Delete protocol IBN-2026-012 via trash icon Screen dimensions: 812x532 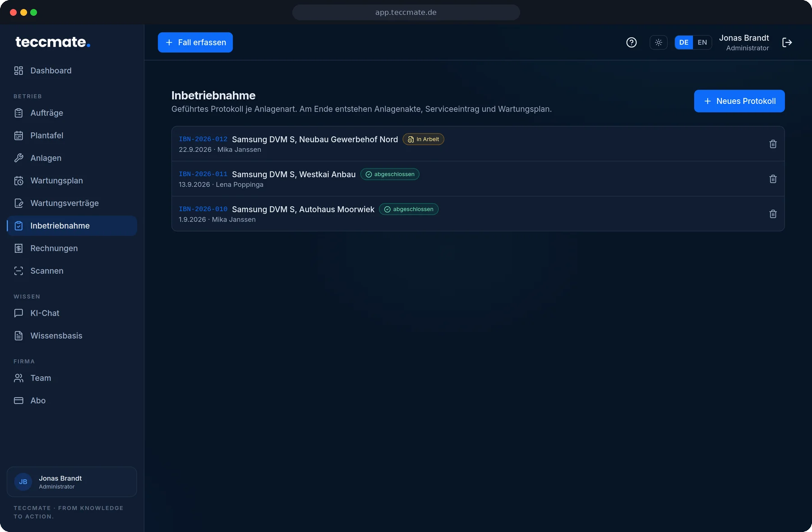(773, 144)
